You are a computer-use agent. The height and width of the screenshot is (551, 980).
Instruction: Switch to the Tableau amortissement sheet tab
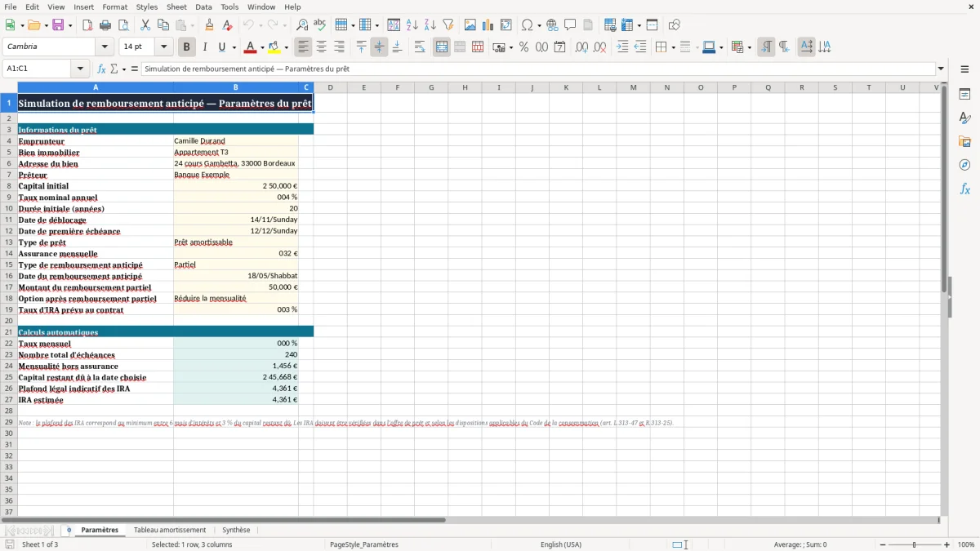pos(170,530)
